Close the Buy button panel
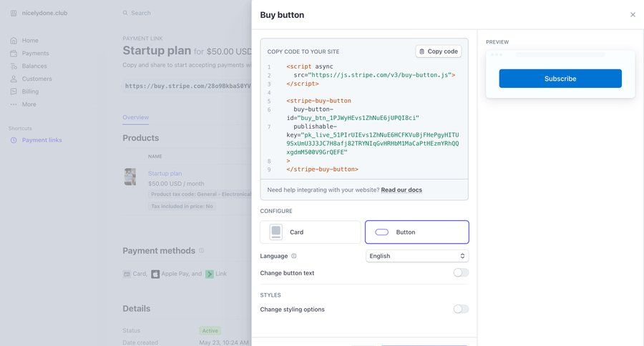 click(x=633, y=15)
